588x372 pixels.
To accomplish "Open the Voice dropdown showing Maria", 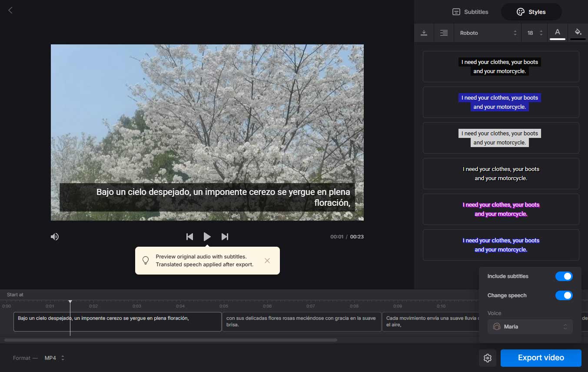I will click(x=530, y=326).
